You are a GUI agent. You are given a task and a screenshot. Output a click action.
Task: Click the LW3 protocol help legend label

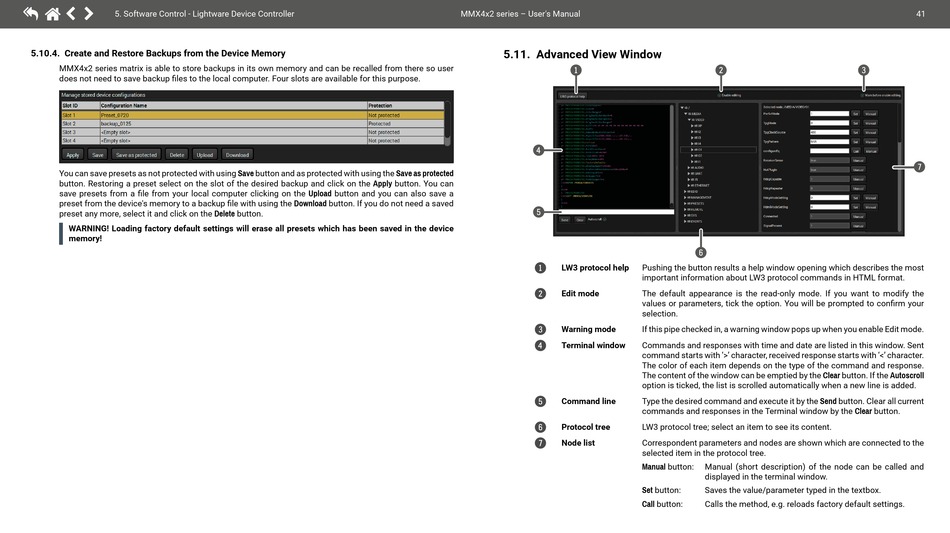(595, 268)
